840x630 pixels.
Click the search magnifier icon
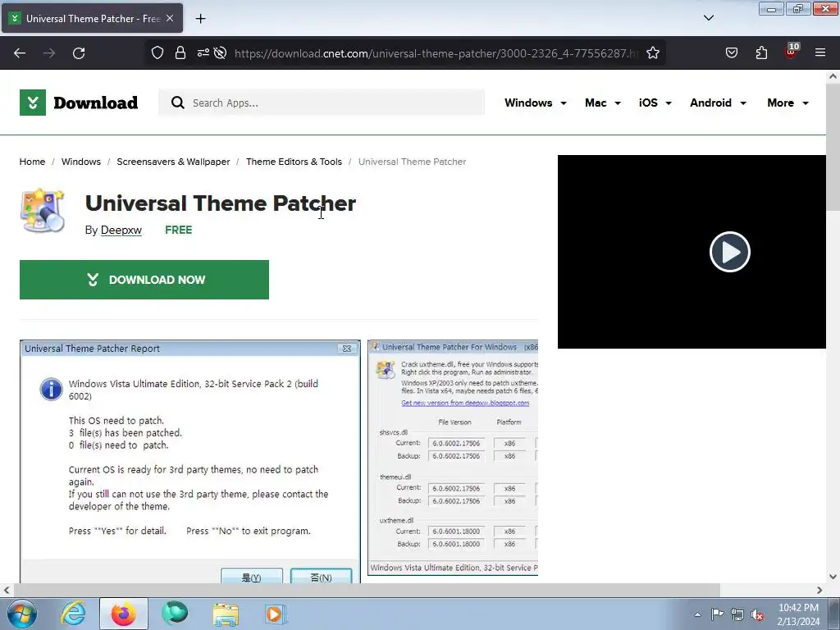click(x=178, y=103)
